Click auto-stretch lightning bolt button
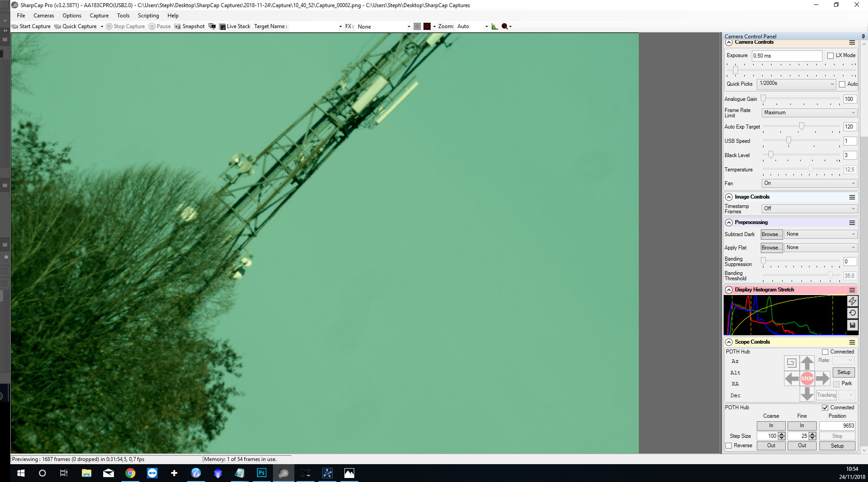The width and height of the screenshot is (868, 482). (x=852, y=301)
